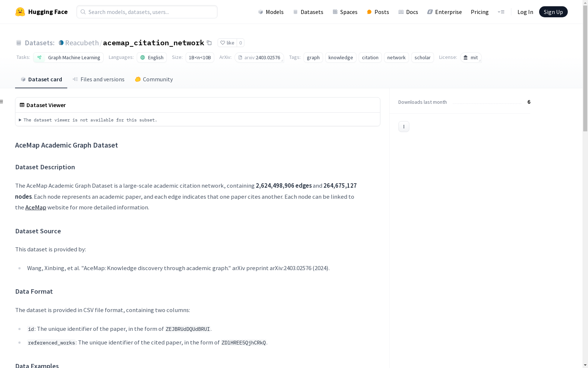This screenshot has width=588, height=368.
Task: Click the Sign Up button
Action: click(553, 12)
